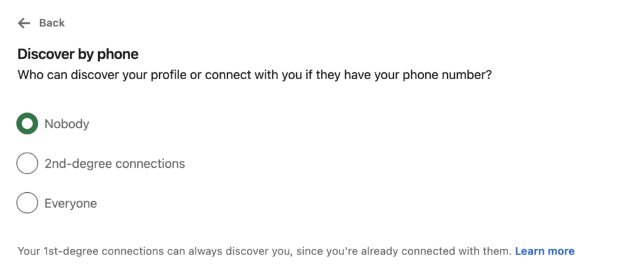
Task: Select the Nobody radio button
Action: [x=27, y=124]
